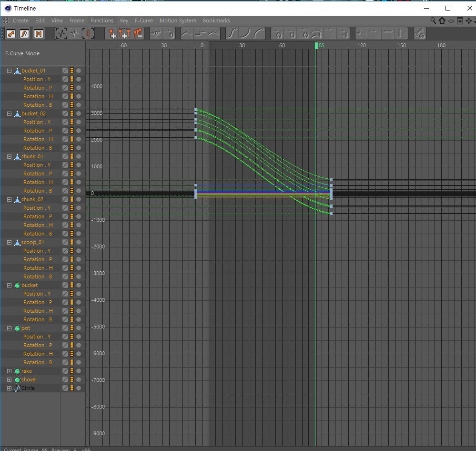The height and width of the screenshot is (451, 476).
Task: Toggle the gray dot on chunk_02 row
Action: click(x=79, y=199)
